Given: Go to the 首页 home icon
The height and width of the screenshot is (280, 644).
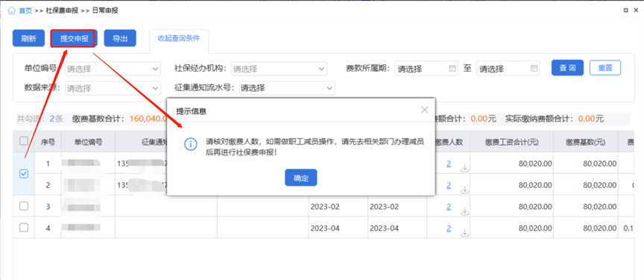Looking at the screenshot, I should [x=11, y=10].
